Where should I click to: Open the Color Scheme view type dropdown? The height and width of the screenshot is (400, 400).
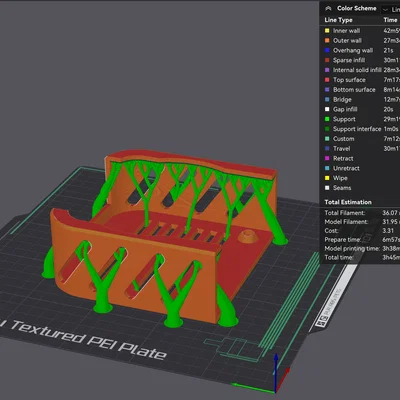[391, 9]
